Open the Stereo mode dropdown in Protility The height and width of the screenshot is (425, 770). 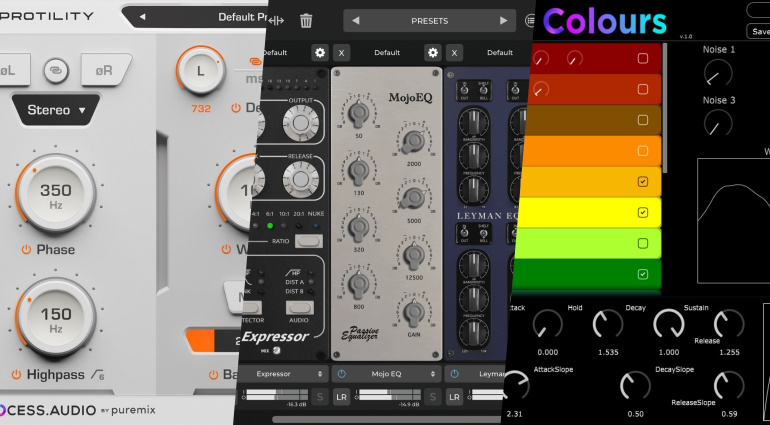55,110
